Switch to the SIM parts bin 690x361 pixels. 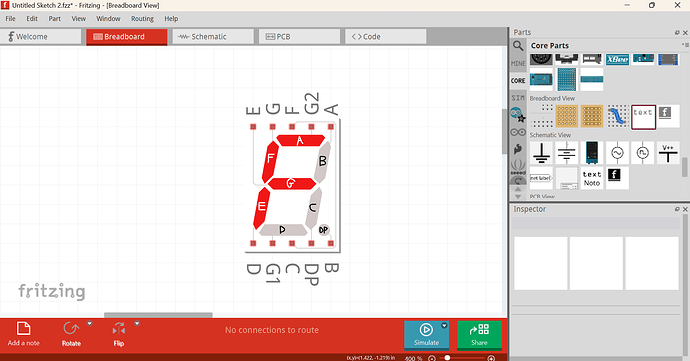[518, 97]
